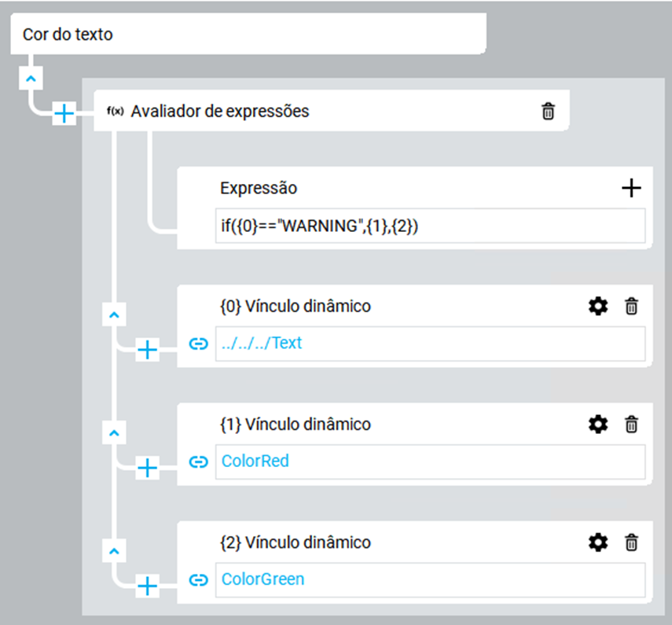The width and height of the screenshot is (672, 625).
Task: Delete the {1} Vínculo dinâmico entry
Action: tap(631, 425)
